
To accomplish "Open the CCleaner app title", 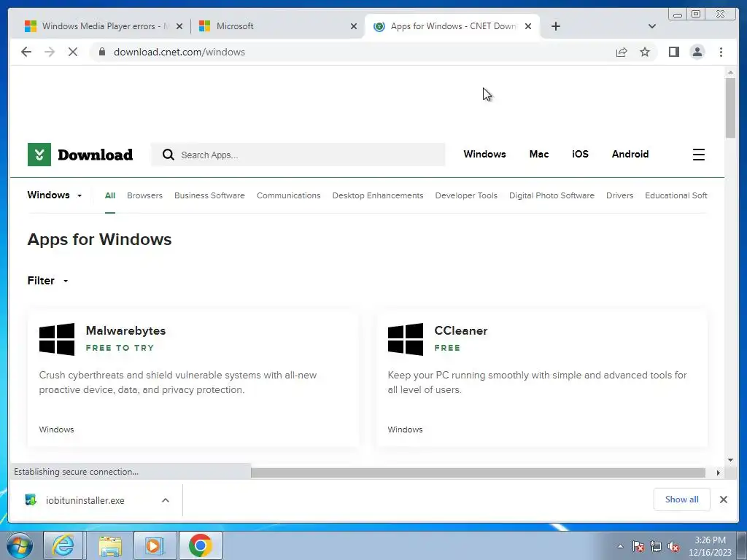I will coord(461,330).
